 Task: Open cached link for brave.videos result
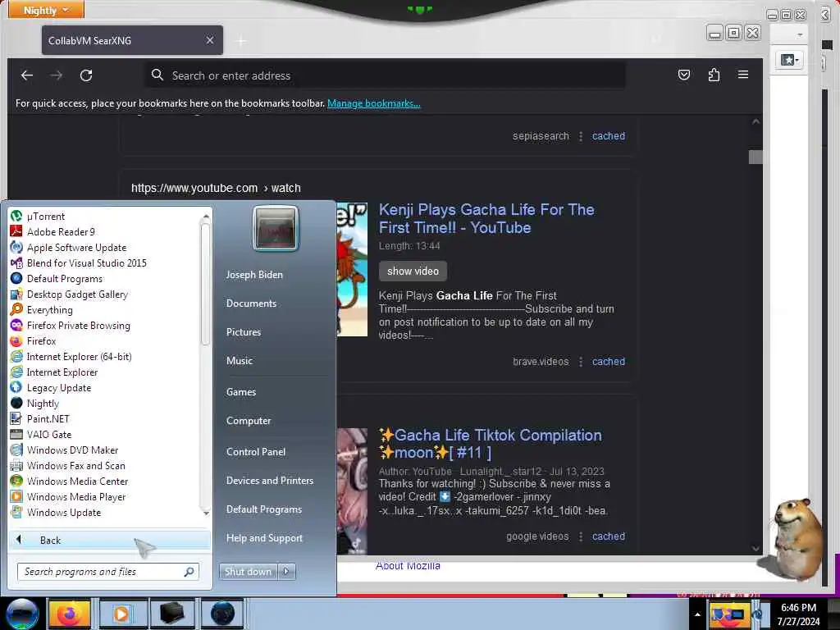(609, 362)
